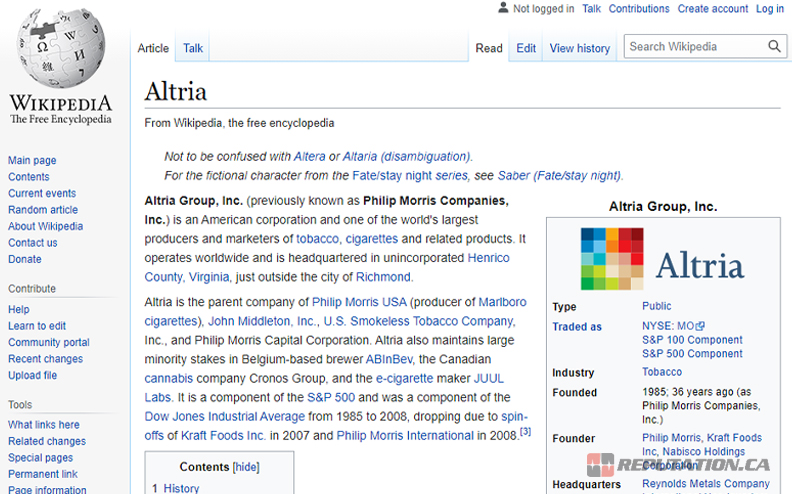Open the tobacco article link

point(317,239)
